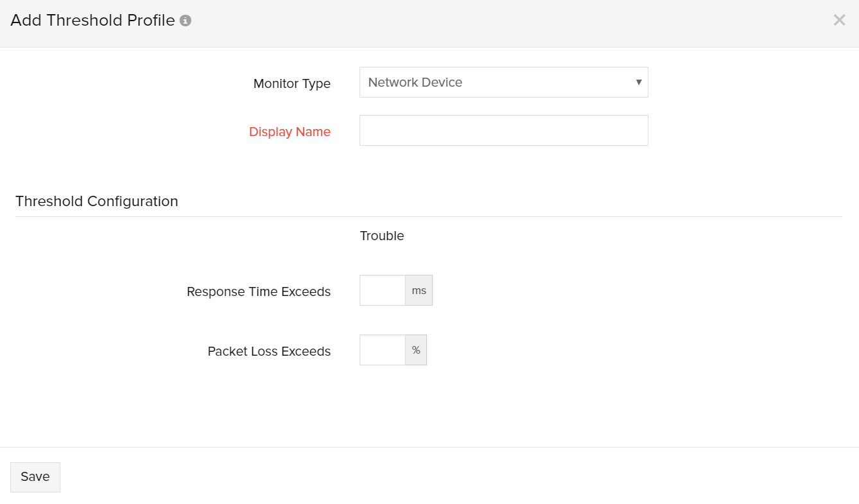This screenshot has height=504, width=859.
Task: Click the Response Time Exceeds label
Action: [x=259, y=291]
